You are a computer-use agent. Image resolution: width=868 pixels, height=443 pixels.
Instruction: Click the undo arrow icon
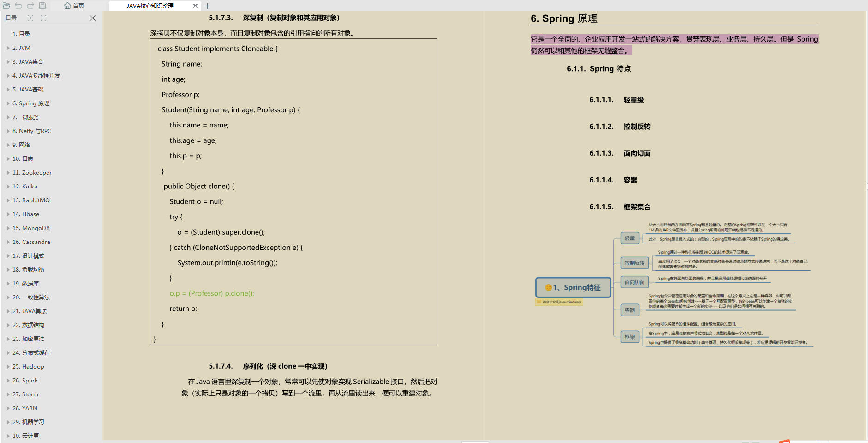[18, 6]
